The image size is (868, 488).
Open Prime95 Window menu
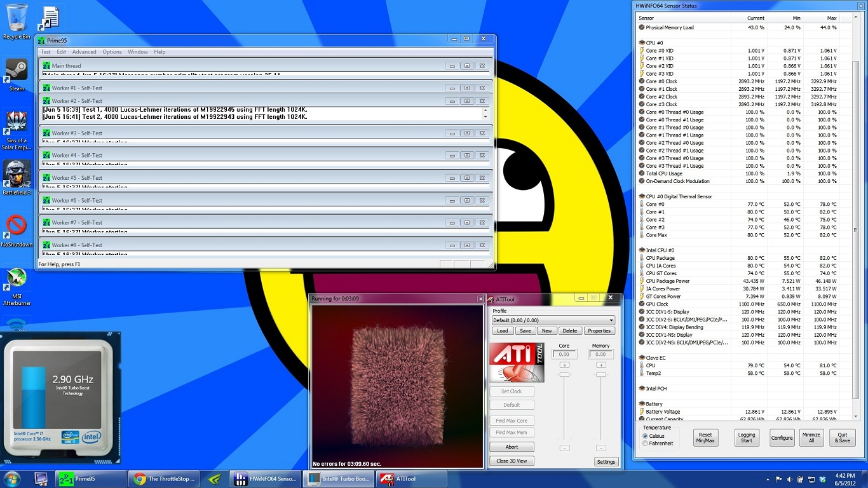138,52
